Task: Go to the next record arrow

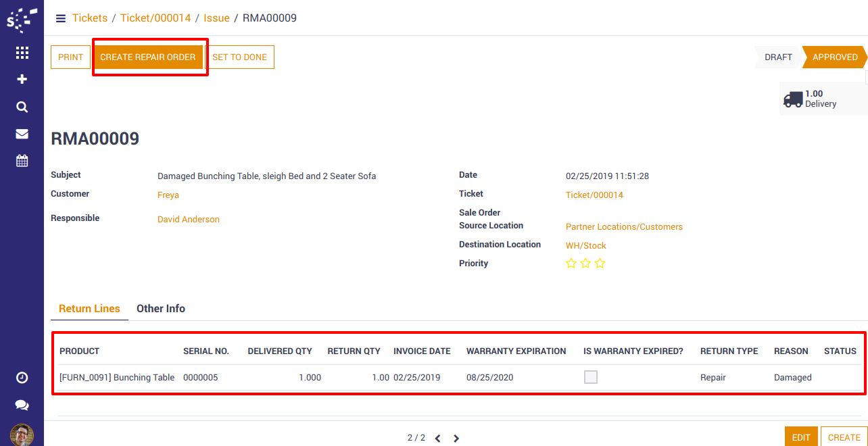Action: coord(456,438)
